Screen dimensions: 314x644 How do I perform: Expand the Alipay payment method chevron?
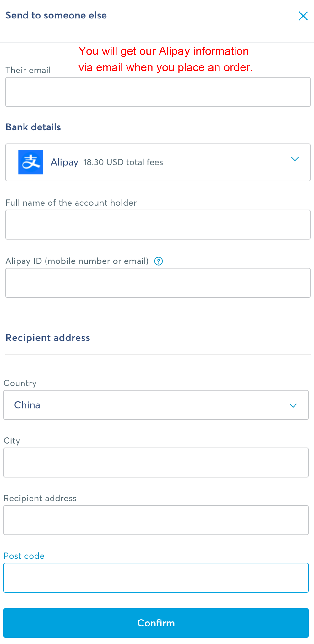click(295, 159)
